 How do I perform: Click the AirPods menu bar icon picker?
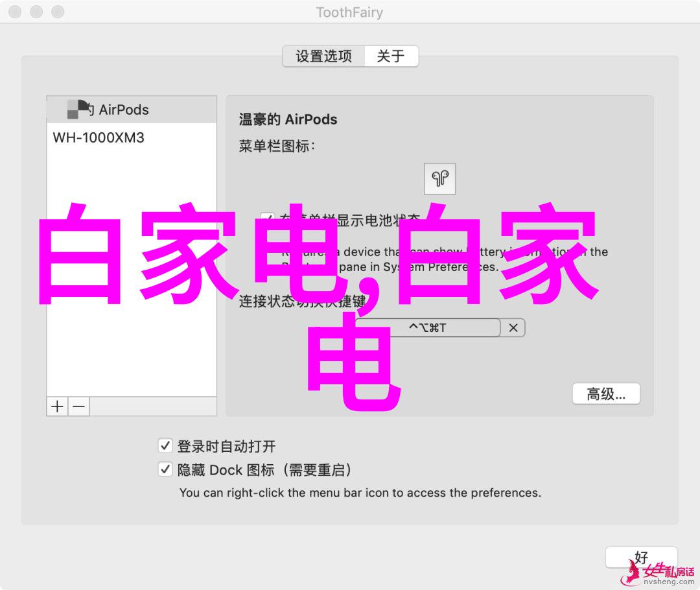[439, 179]
